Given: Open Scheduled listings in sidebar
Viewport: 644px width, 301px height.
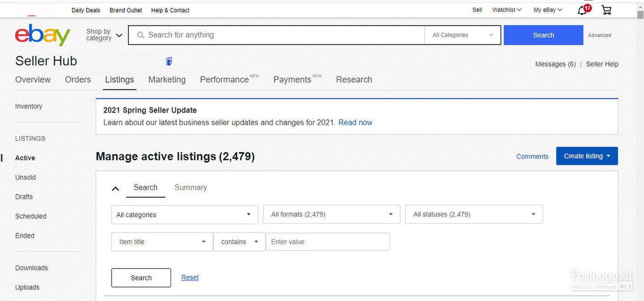Looking at the screenshot, I should (31, 216).
